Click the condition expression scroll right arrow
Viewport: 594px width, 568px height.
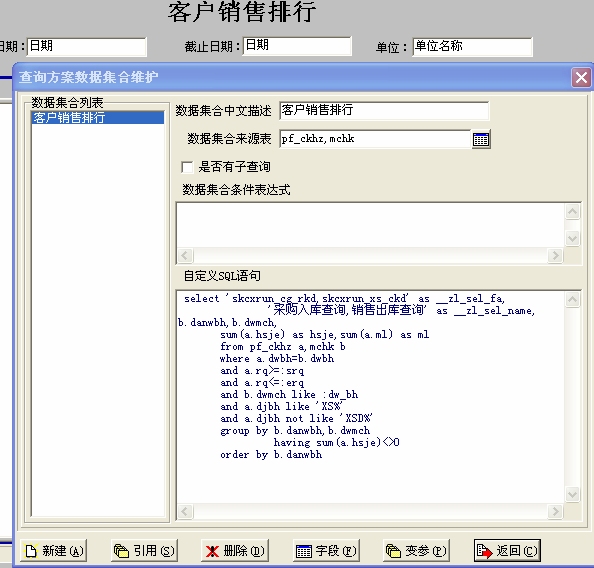555,255
